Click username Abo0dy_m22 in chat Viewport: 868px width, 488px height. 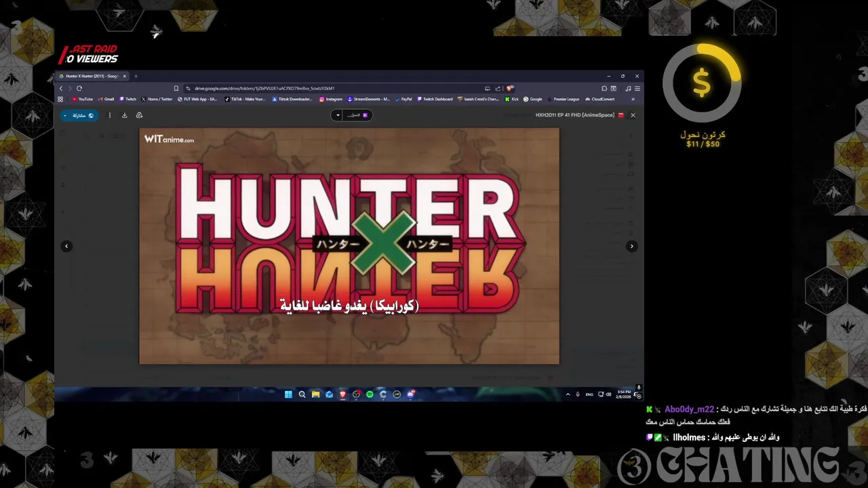click(689, 409)
